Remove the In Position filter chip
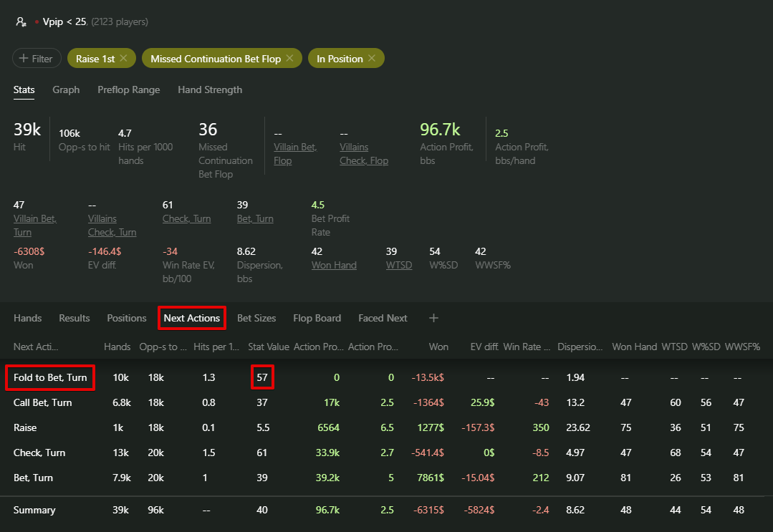Screen dimensions: 773x532 coord(372,59)
